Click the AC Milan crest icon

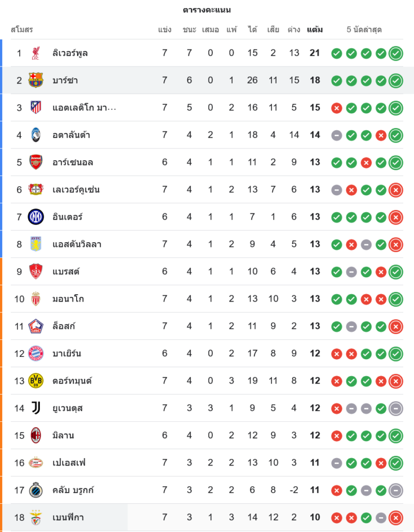[x=36, y=436]
